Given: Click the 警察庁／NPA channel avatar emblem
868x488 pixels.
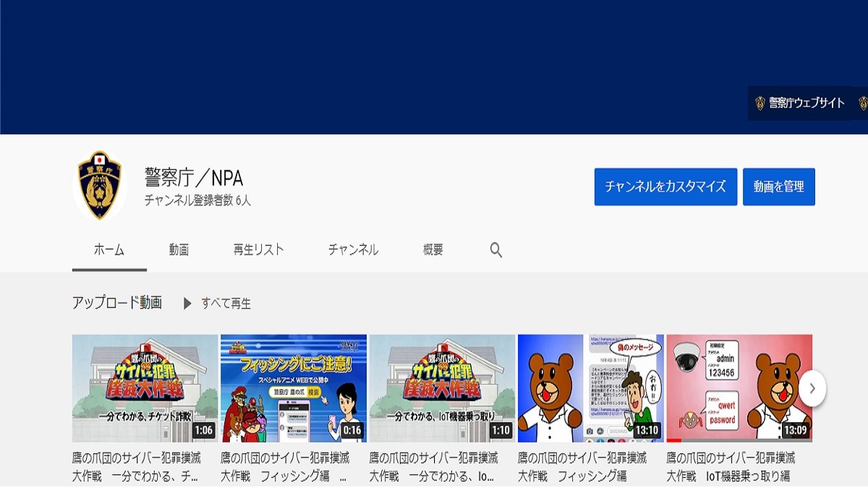Looking at the screenshot, I should (x=100, y=186).
